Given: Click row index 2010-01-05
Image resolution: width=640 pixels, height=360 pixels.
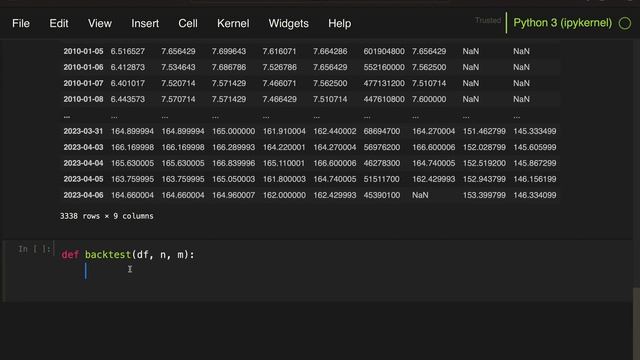Looking at the screenshot, I should pos(83,51).
